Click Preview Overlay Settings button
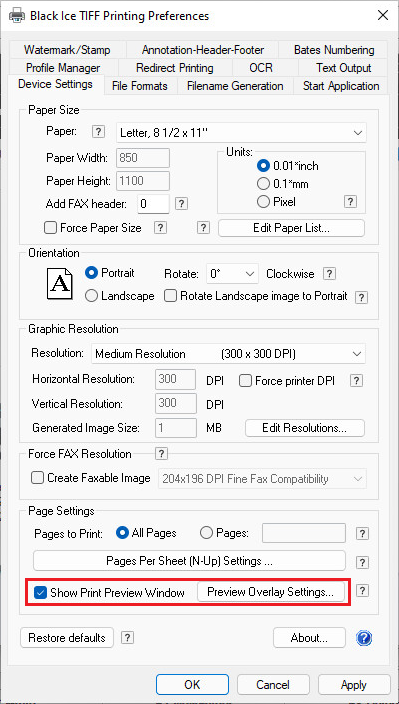 coord(271,592)
